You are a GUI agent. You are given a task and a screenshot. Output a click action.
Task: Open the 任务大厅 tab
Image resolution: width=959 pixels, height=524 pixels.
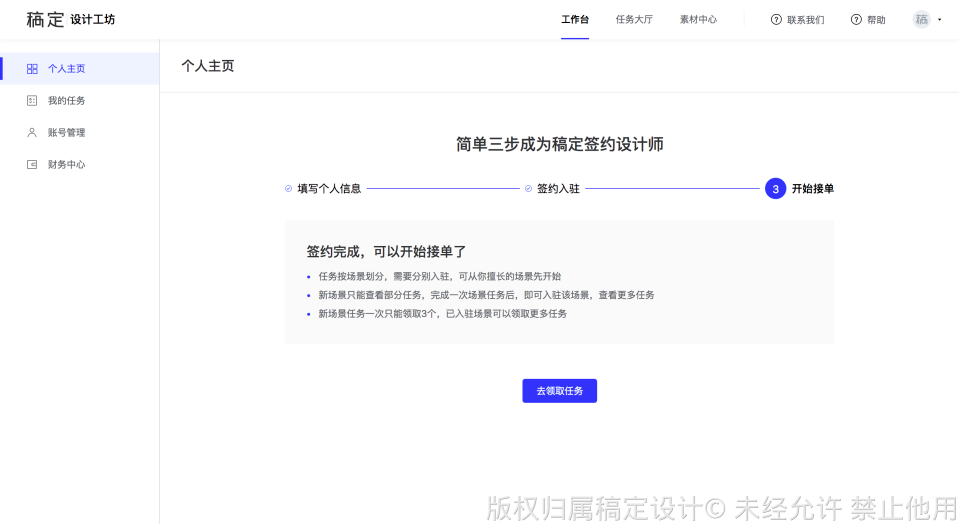click(634, 20)
